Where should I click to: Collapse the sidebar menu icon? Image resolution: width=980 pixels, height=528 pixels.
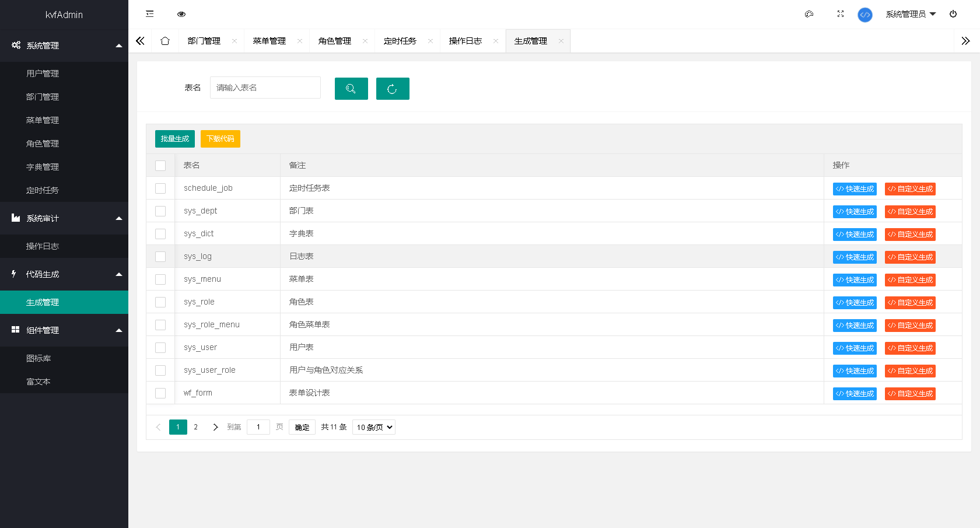click(x=149, y=13)
